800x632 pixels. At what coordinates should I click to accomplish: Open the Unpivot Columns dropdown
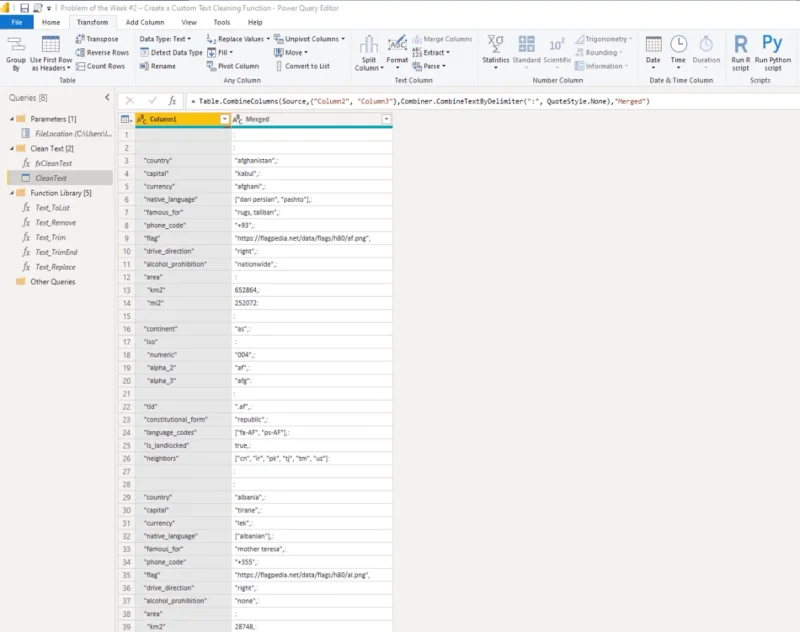click(309, 39)
